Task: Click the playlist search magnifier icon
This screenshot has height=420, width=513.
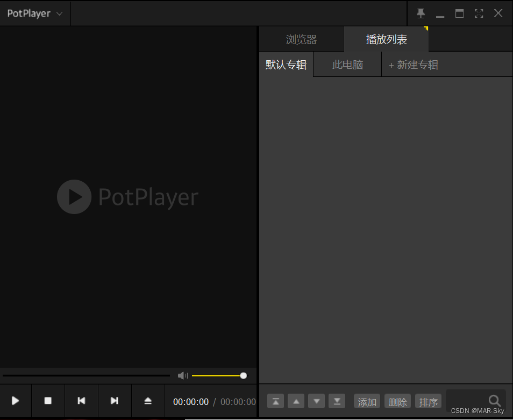Action: tap(494, 401)
